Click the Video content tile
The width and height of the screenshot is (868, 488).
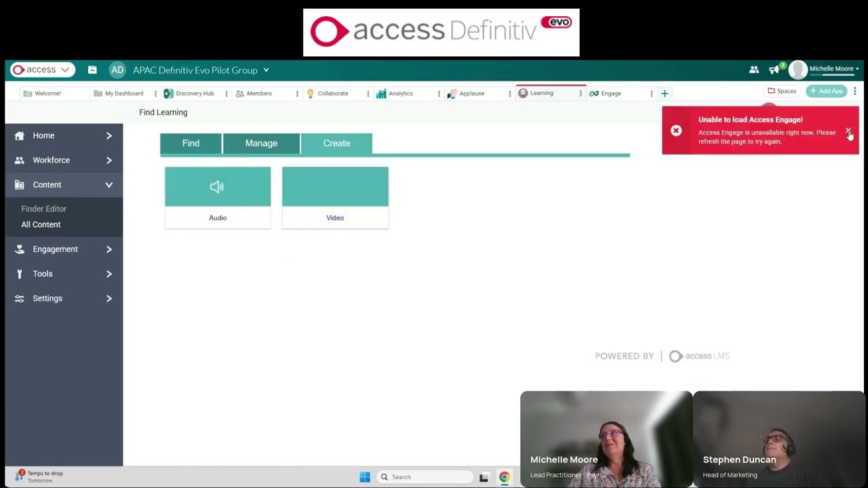pos(335,186)
